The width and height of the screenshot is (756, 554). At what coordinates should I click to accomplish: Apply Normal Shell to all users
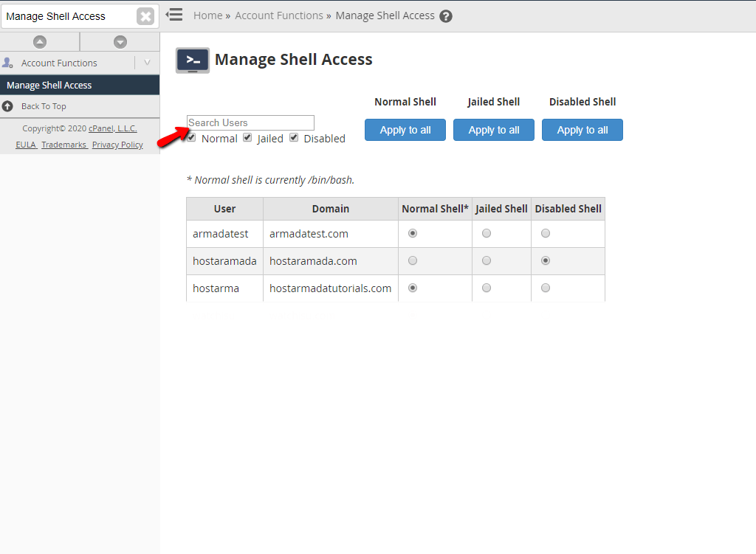(405, 130)
